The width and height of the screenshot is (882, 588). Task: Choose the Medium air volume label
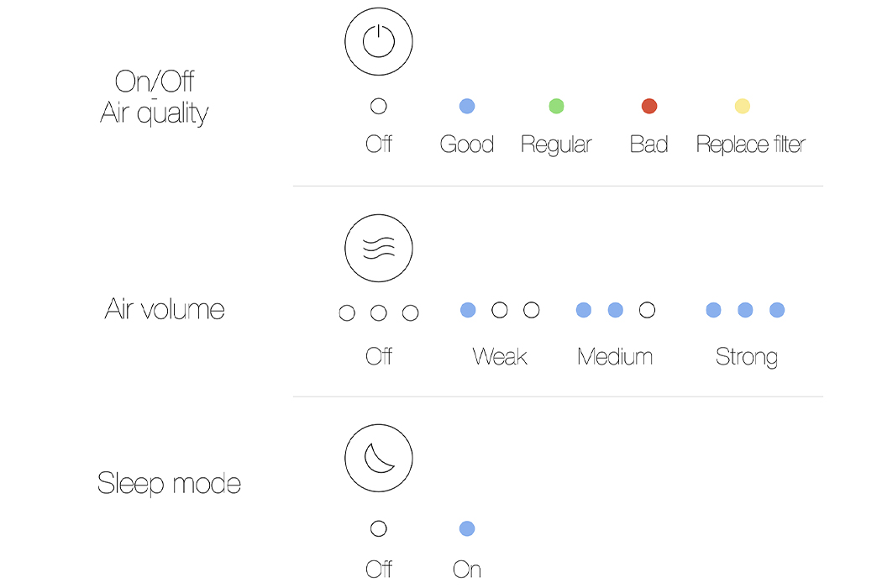pyautogui.click(x=615, y=356)
